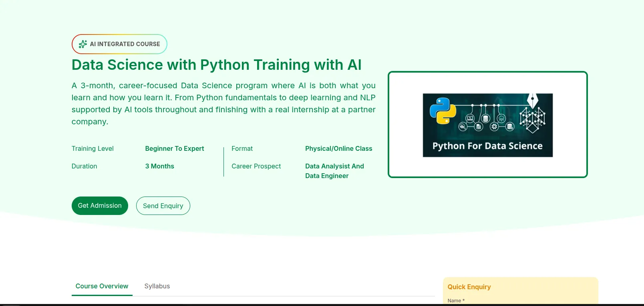The width and height of the screenshot is (644, 306).
Task: Switch to Course Overview tab
Action: (x=102, y=286)
